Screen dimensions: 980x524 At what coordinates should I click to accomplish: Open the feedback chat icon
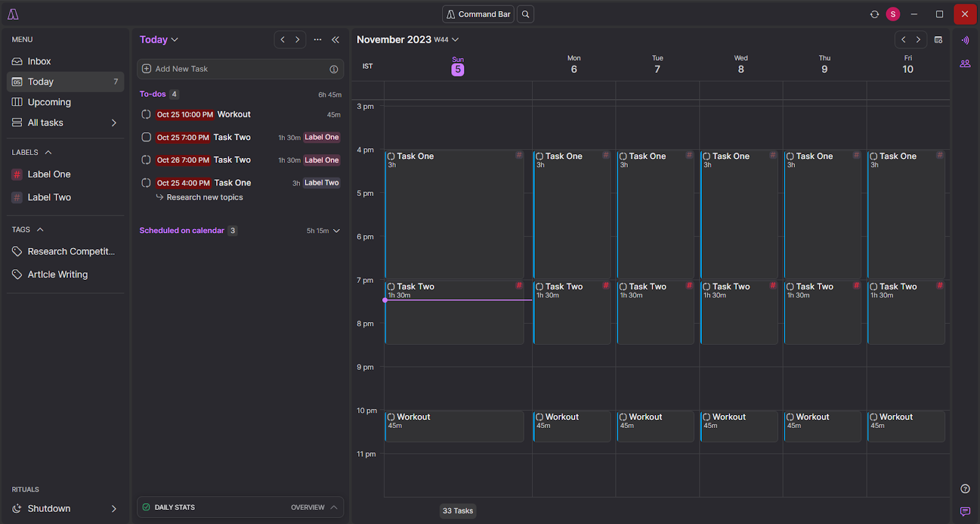[x=965, y=511]
